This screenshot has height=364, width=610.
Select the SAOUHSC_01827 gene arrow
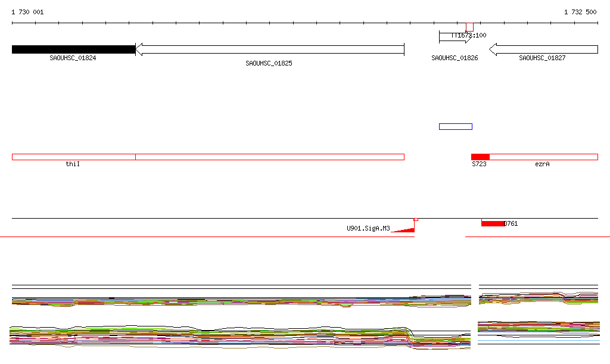pos(543,49)
